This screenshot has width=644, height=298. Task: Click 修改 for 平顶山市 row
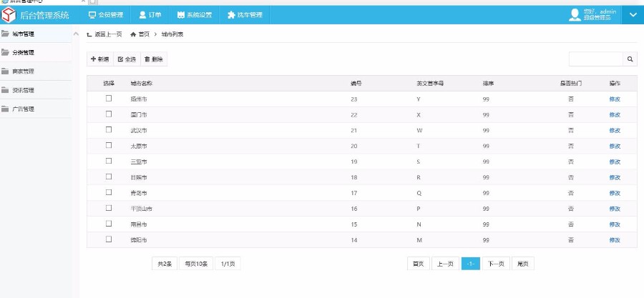(615, 209)
